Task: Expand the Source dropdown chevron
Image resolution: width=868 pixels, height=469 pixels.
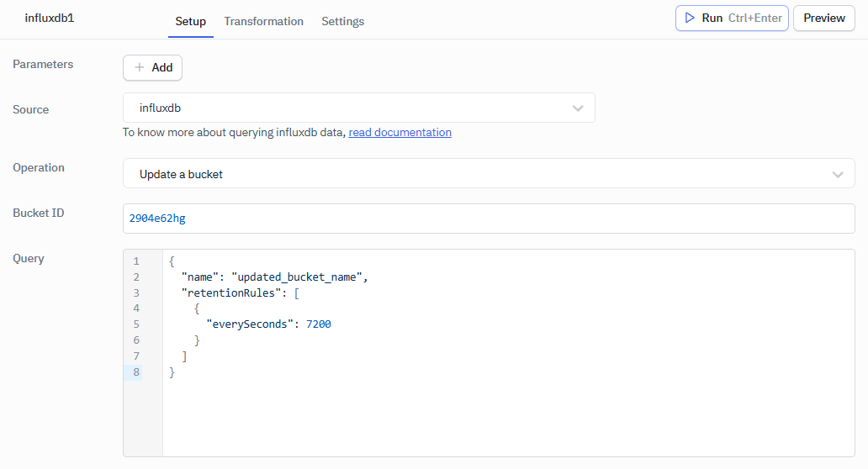Action: tap(578, 108)
